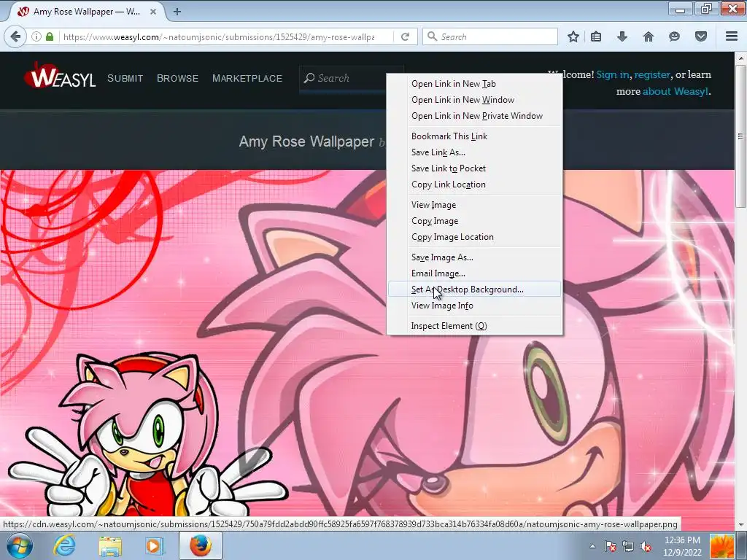Save page to Pocket via toolbar icon
747x560 pixels.
(x=701, y=36)
